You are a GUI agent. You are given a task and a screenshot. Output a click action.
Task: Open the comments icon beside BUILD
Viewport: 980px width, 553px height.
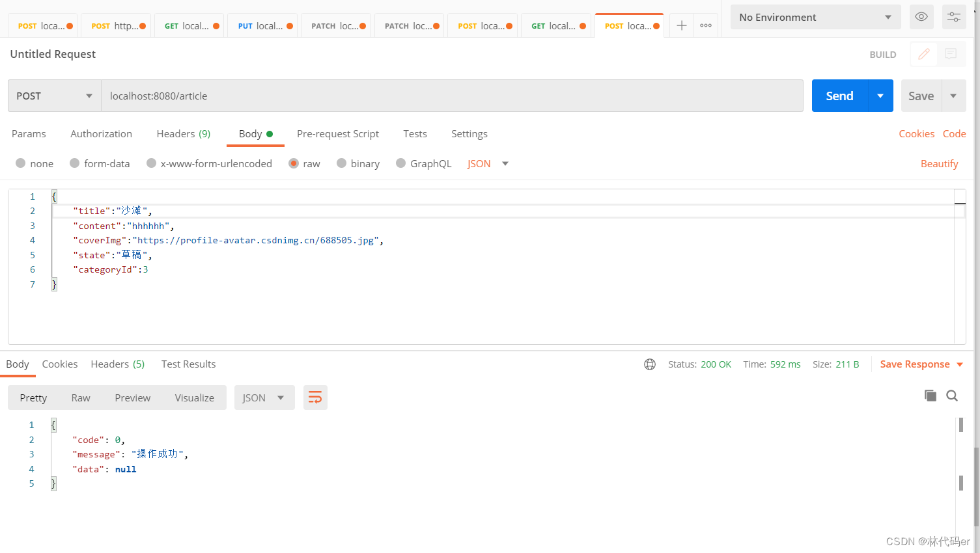[x=950, y=54]
